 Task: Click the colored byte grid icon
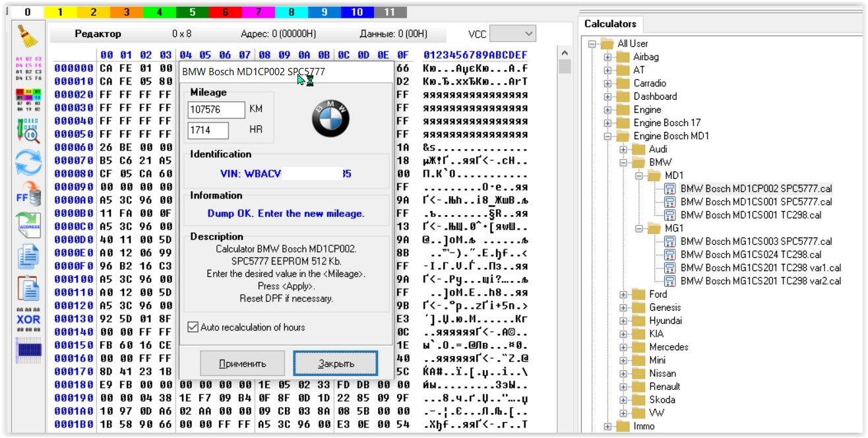coord(28,100)
